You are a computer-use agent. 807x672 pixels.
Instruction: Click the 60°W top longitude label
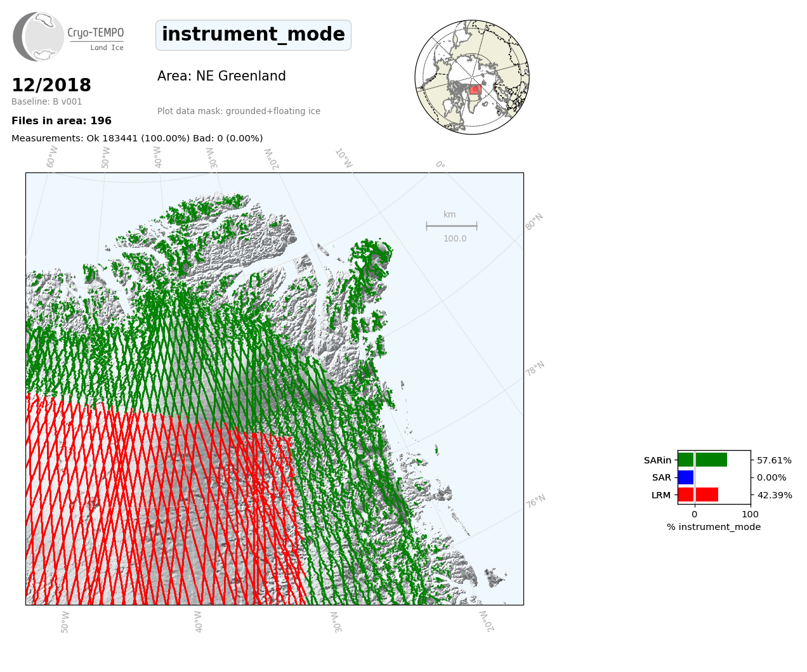click(x=52, y=157)
